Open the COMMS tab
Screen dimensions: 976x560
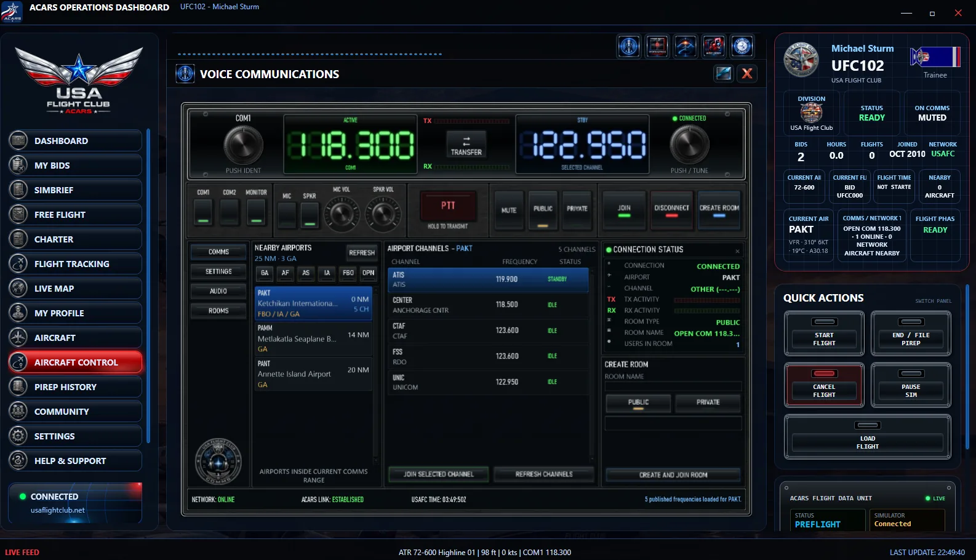[218, 252]
